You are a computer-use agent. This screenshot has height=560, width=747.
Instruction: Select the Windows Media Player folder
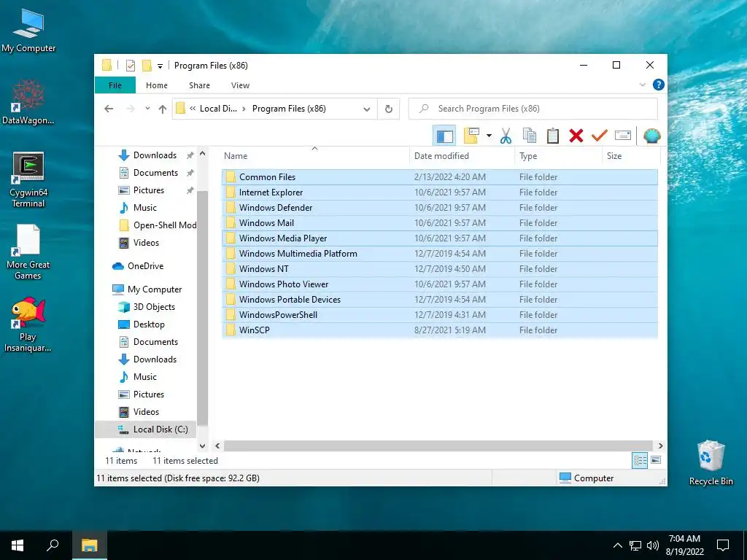pyautogui.click(x=439, y=238)
